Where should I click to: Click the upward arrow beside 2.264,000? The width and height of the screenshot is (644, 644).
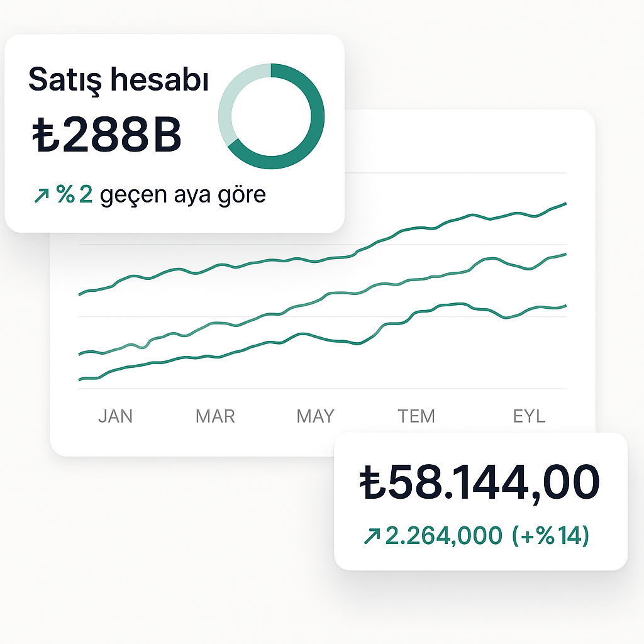(x=372, y=536)
